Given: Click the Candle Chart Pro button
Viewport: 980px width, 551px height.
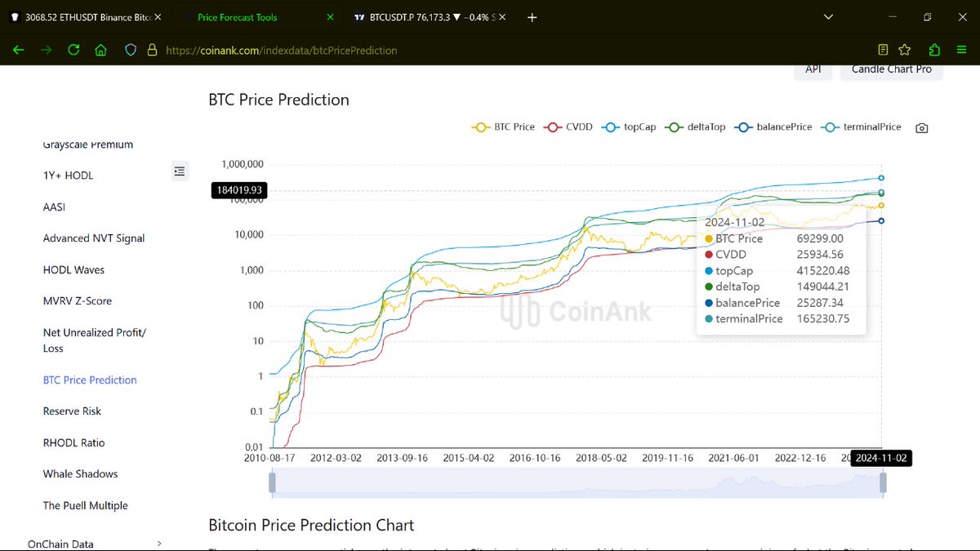Looking at the screenshot, I should (892, 70).
